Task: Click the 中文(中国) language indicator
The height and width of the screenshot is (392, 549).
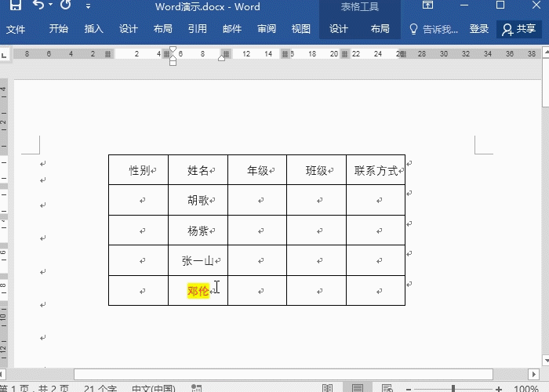Action: (x=154, y=388)
